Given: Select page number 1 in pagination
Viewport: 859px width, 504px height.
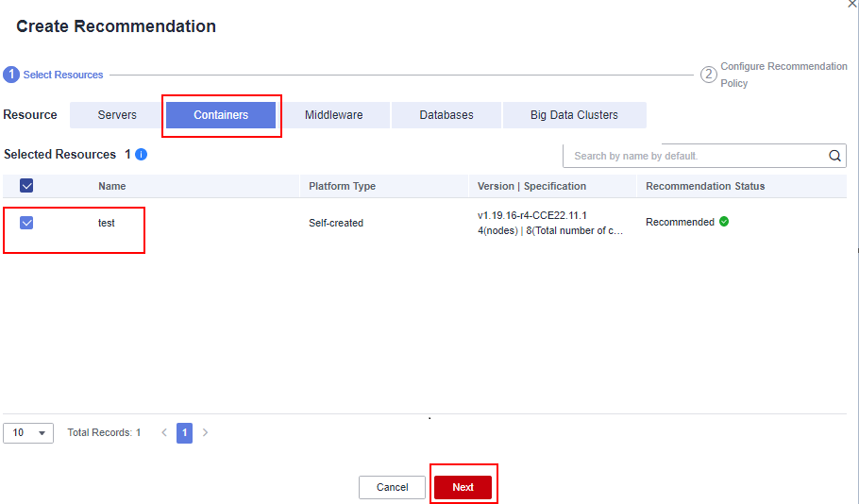Looking at the screenshot, I should (x=185, y=432).
